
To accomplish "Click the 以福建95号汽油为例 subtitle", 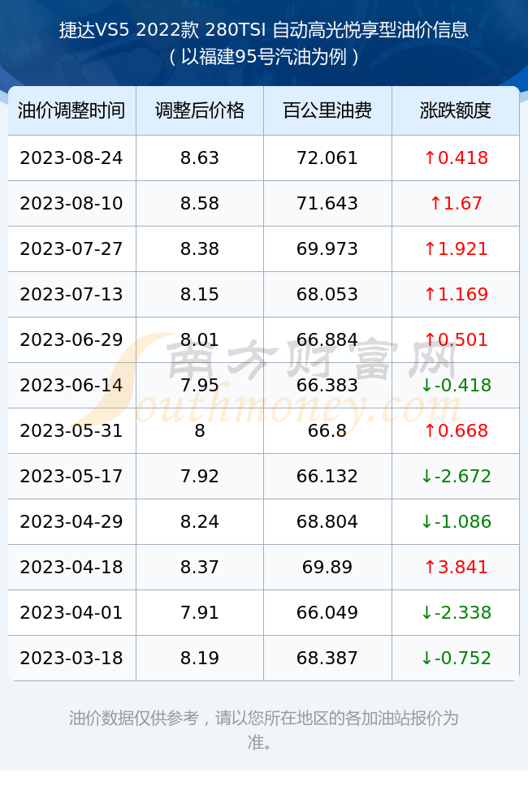I will tap(264, 57).
